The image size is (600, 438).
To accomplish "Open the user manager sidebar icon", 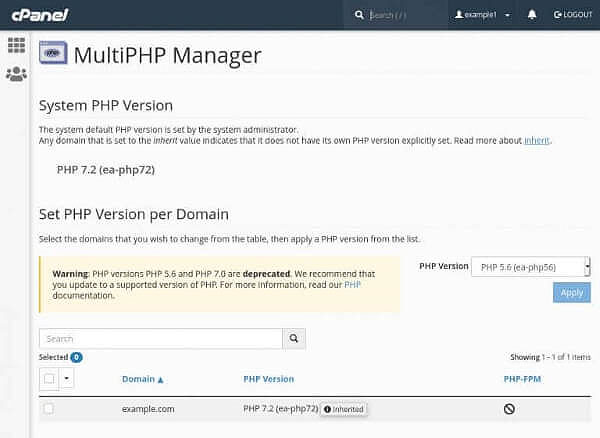I will pyautogui.click(x=16, y=74).
